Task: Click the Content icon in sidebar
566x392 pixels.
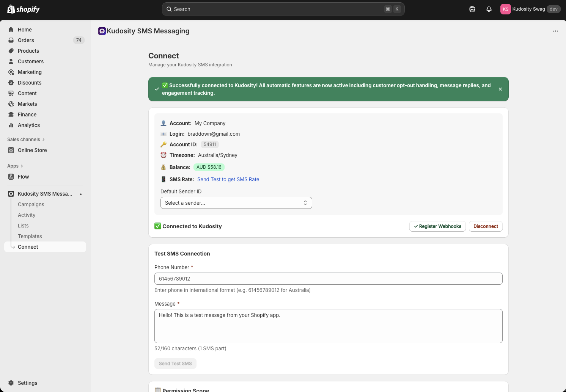Action: point(11,93)
